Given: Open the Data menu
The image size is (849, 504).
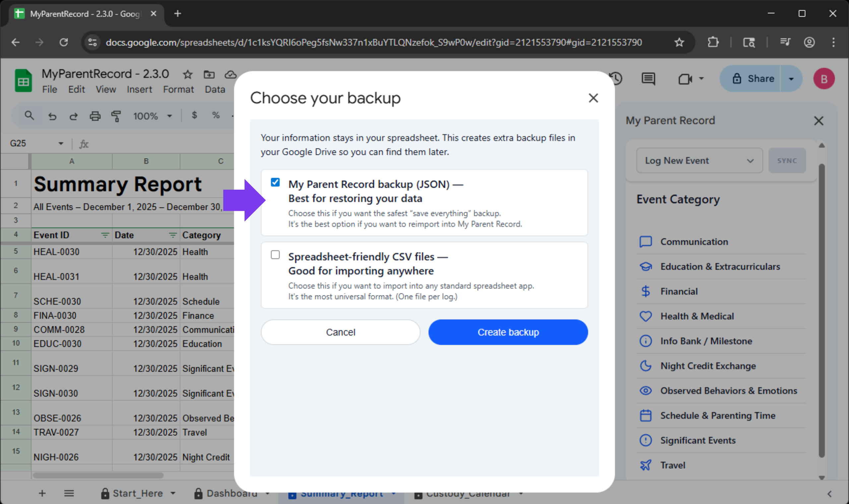Looking at the screenshot, I should click(x=215, y=89).
